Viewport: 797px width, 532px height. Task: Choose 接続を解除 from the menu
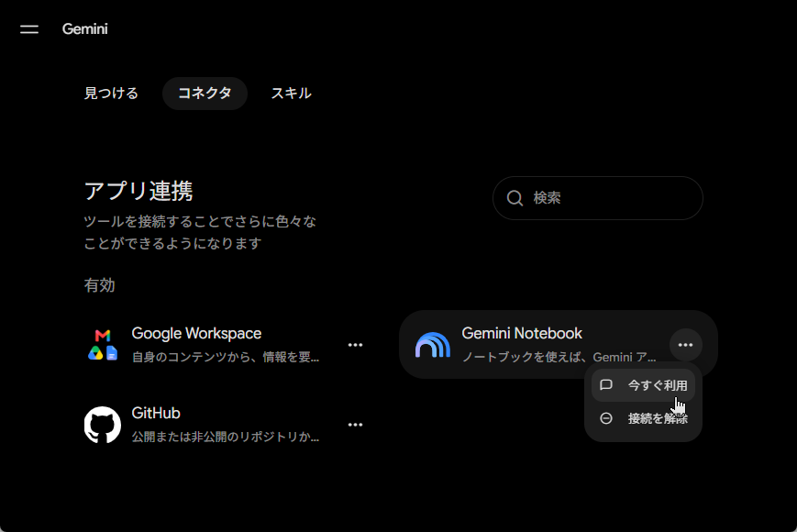[644, 418]
